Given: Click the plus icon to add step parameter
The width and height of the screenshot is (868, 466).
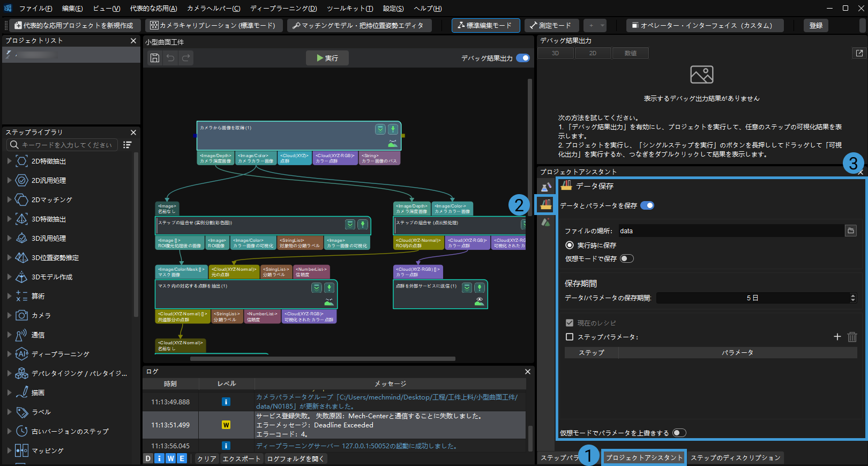Looking at the screenshot, I should (x=837, y=337).
